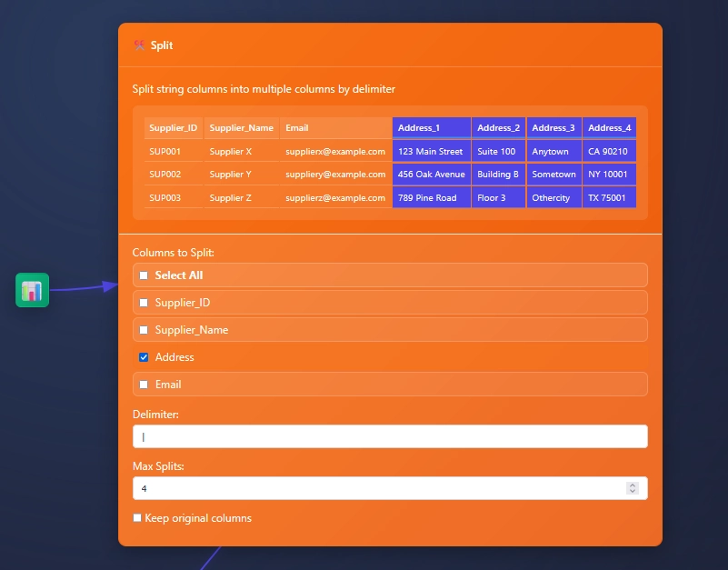Enable Keep original columns checkbox
728x570 pixels.
pos(137,518)
